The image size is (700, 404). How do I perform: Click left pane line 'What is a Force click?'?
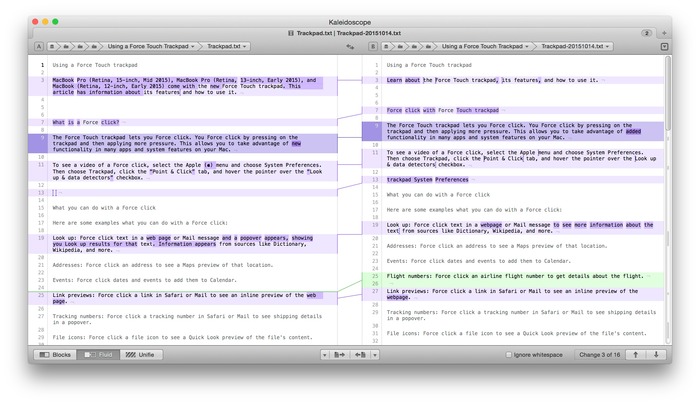tap(86, 122)
